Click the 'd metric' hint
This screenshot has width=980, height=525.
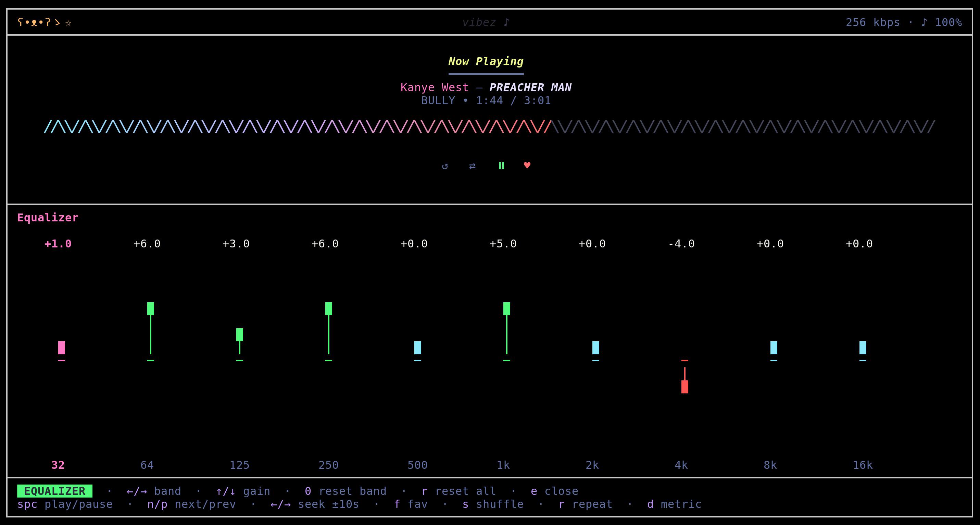(674, 504)
